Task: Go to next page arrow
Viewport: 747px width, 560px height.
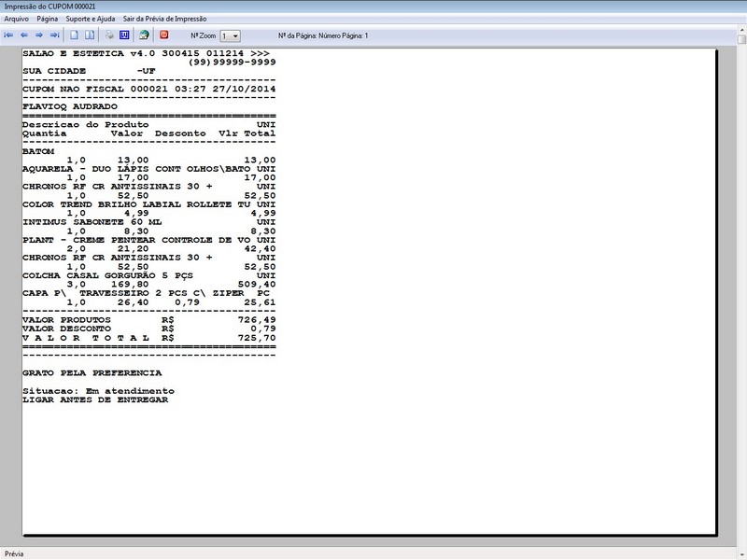Action: click(x=39, y=35)
